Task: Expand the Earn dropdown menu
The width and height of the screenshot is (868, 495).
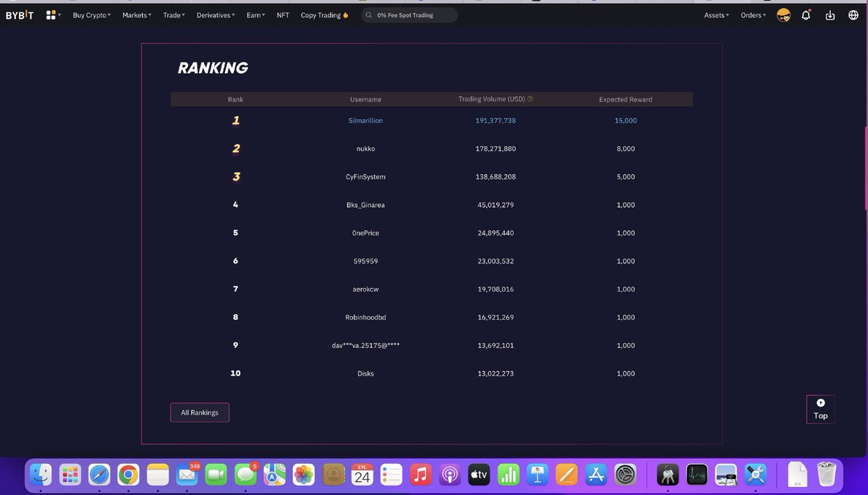Action: (255, 15)
